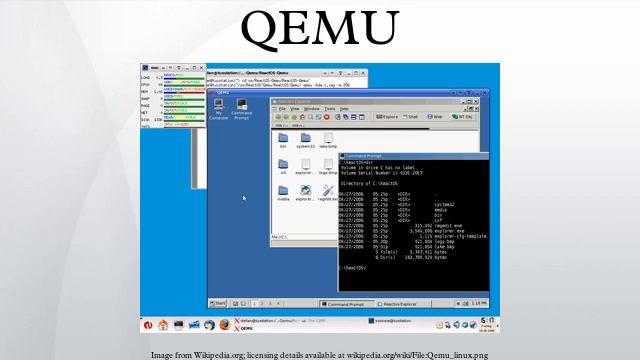The width and height of the screenshot is (640, 360).
Task: Click the ReactOS tray clock
Action: pos(479,303)
